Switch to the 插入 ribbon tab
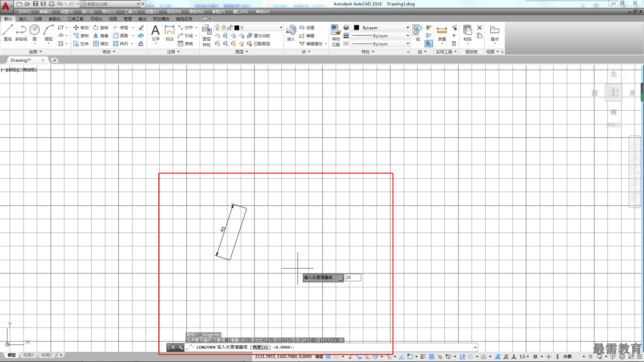 [x=23, y=19]
